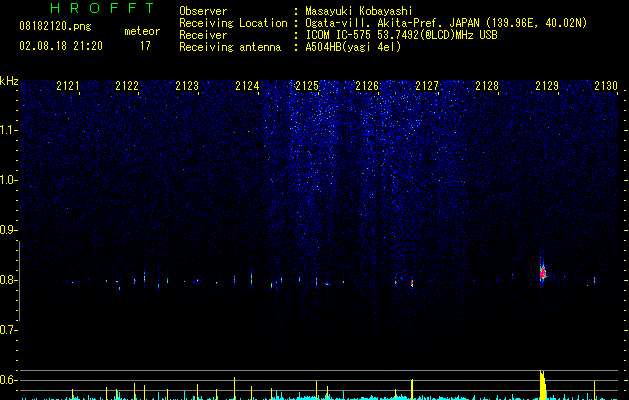The width and height of the screenshot is (629, 400).
Task: Click the 2128 time axis label
Action: tap(487, 86)
